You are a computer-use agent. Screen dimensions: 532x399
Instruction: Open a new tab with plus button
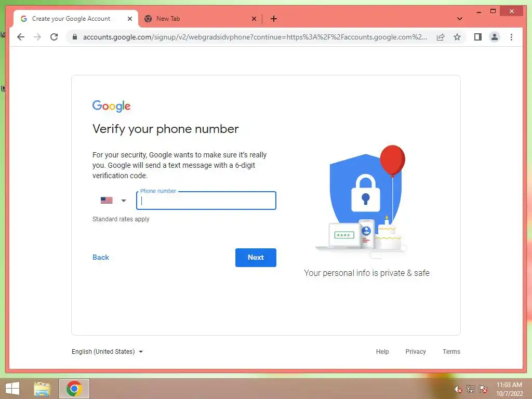pos(273,19)
